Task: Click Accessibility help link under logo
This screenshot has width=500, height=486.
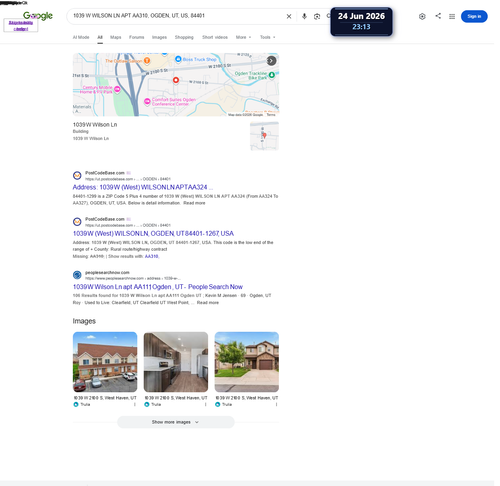Action: (21, 26)
